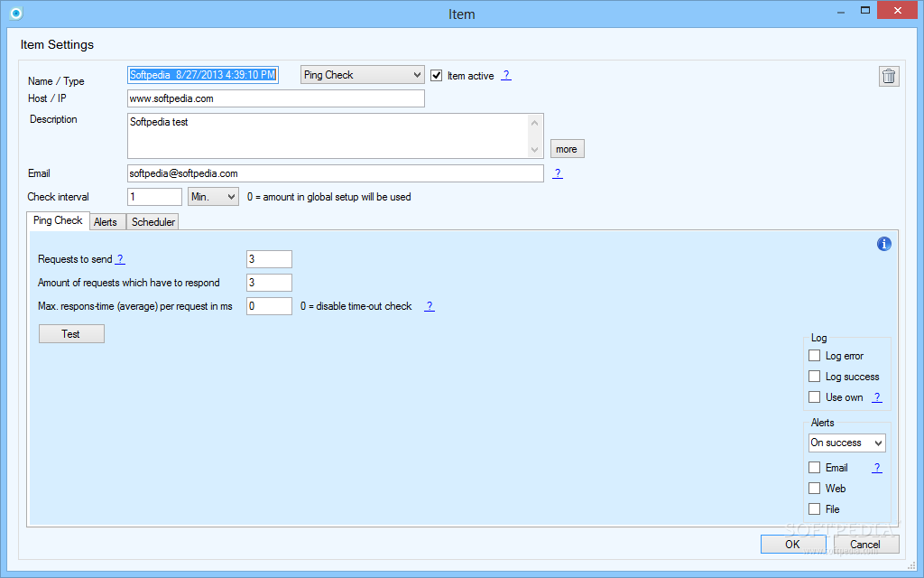Image resolution: width=924 pixels, height=578 pixels.
Task: Open the On success alerts dropdown
Action: click(x=846, y=443)
